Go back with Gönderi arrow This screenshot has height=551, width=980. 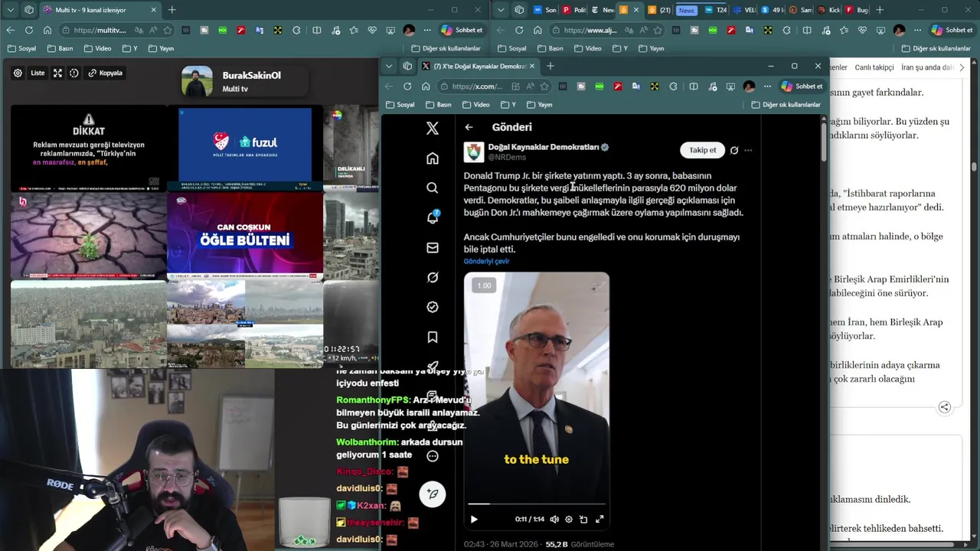[x=469, y=127]
